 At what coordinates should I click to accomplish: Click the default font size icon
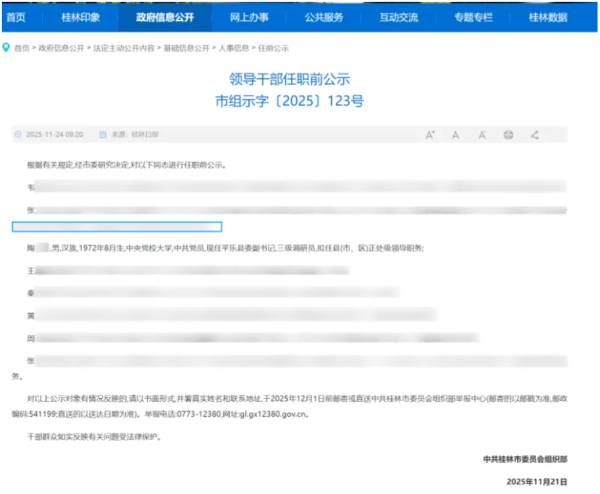pyautogui.click(x=456, y=134)
